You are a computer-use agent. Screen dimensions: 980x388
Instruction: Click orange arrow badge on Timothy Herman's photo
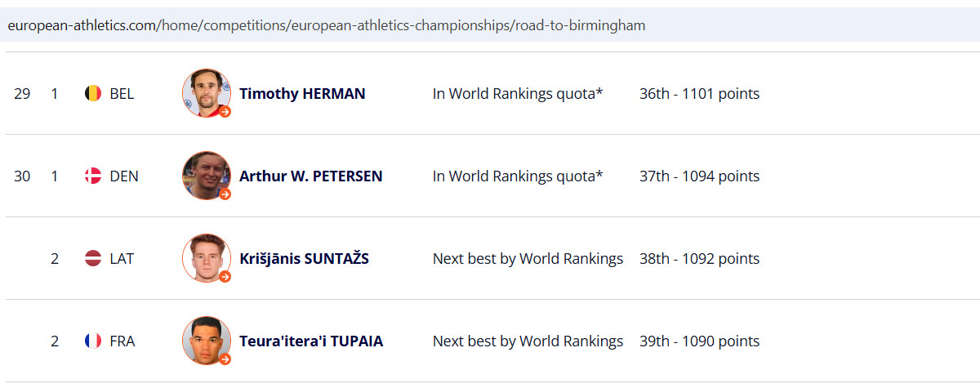[x=225, y=112]
